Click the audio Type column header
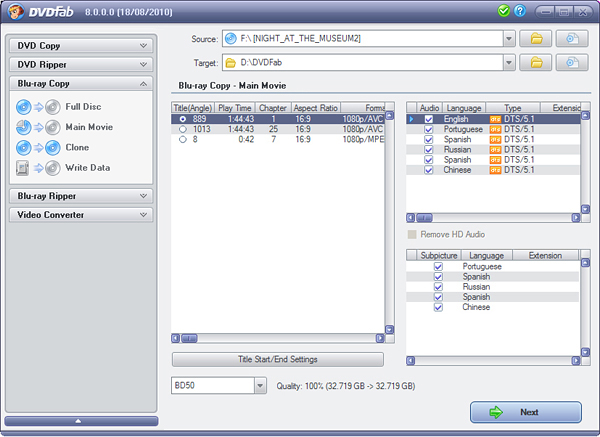 point(513,108)
